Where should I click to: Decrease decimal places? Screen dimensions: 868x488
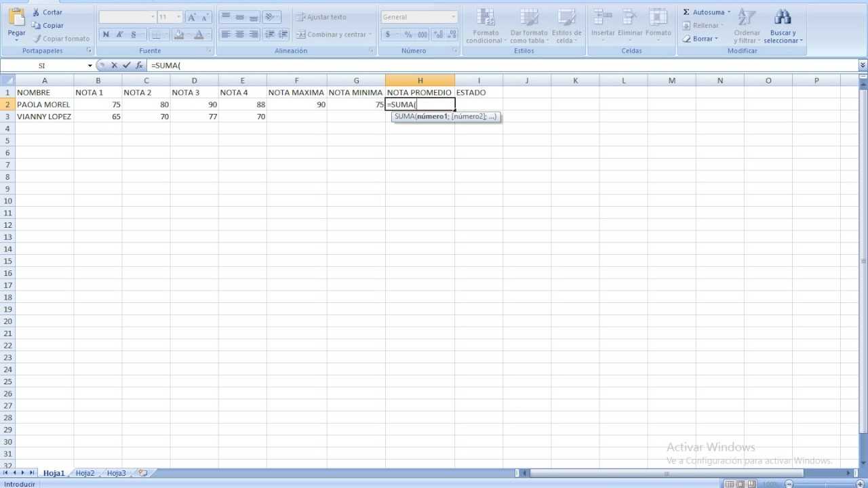click(452, 35)
